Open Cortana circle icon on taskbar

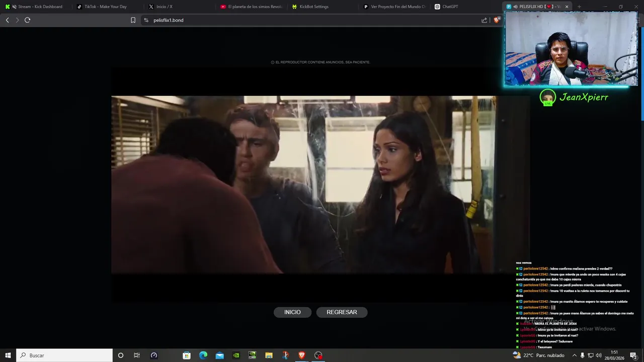120,355
